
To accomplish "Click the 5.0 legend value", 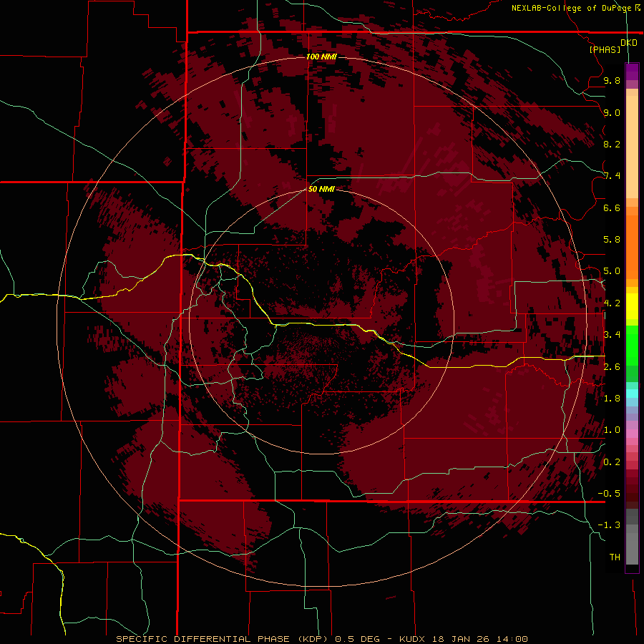I will pos(612,271).
